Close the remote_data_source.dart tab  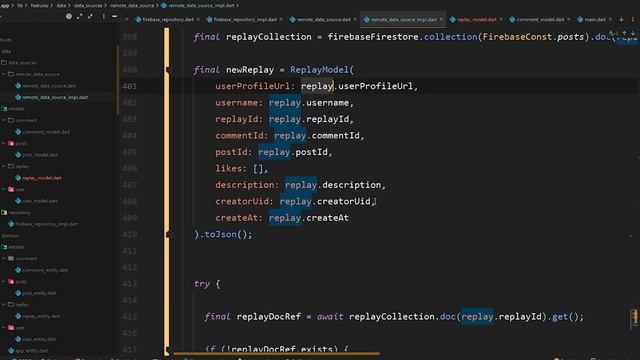click(355, 20)
